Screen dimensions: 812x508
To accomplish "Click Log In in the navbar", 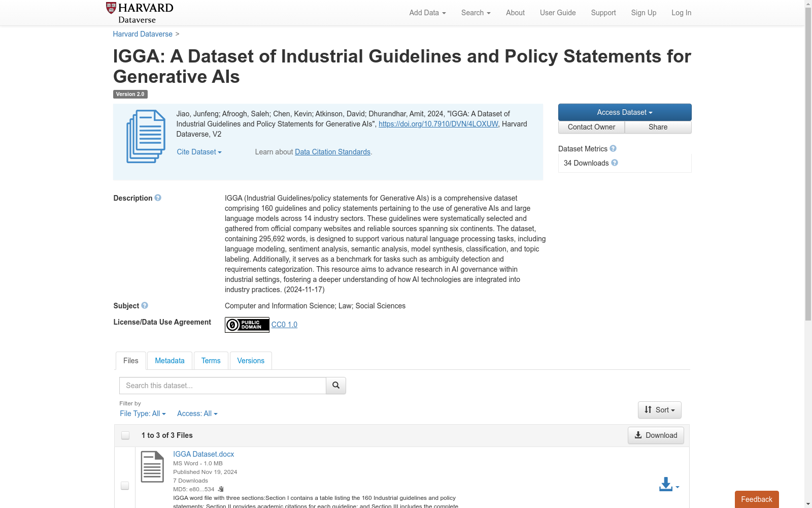I will (x=681, y=13).
